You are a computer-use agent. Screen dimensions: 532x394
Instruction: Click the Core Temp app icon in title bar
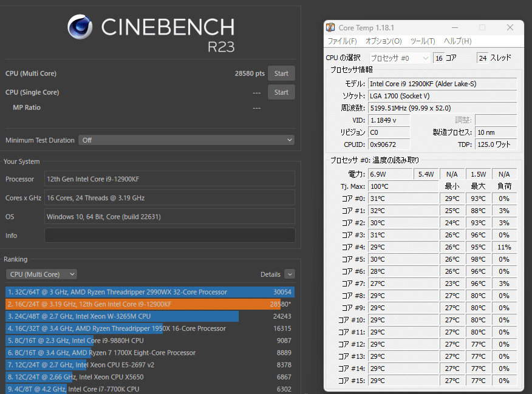(330, 27)
